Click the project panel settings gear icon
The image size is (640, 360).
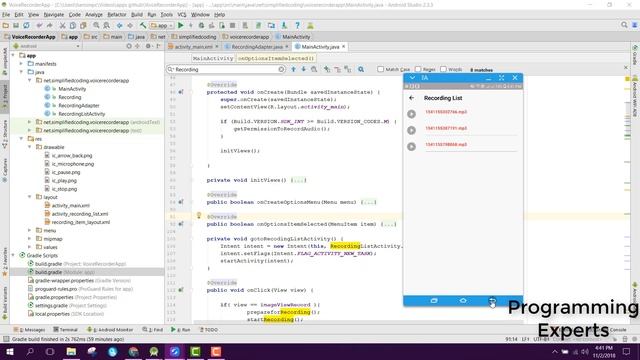tap(148, 46)
